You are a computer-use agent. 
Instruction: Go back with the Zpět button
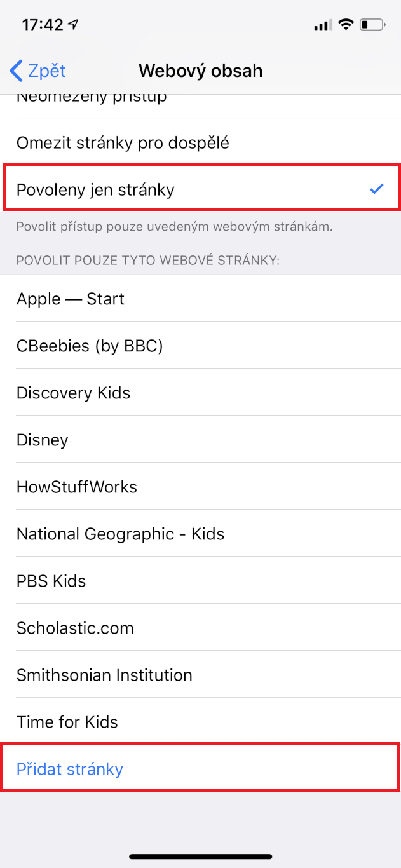[38, 71]
